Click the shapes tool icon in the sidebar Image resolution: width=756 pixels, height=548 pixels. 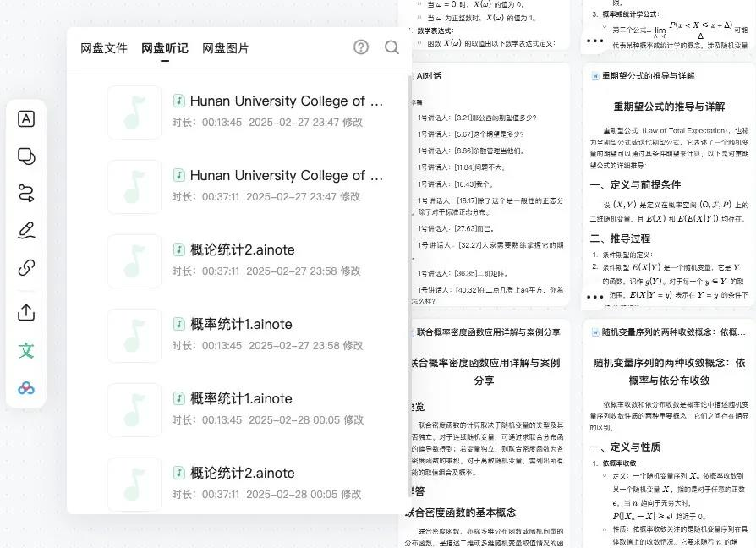tap(25, 156)
